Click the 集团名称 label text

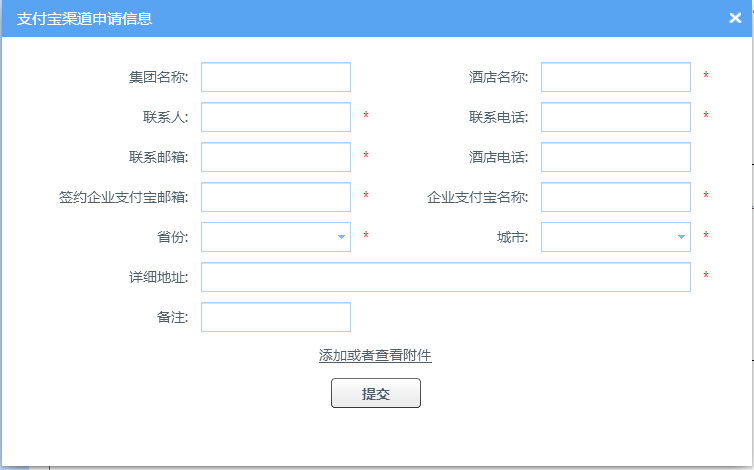pyautogui.click(x=159, y=77)
